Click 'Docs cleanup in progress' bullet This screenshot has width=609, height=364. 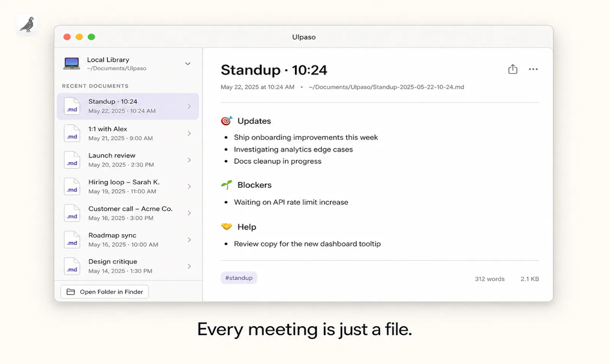click(277, 161)
